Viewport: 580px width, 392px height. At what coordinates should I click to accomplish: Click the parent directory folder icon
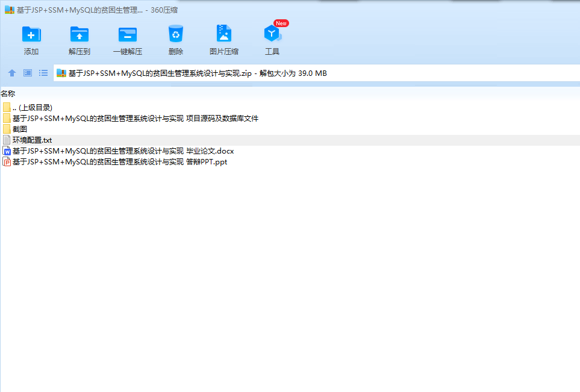[7, 107]
